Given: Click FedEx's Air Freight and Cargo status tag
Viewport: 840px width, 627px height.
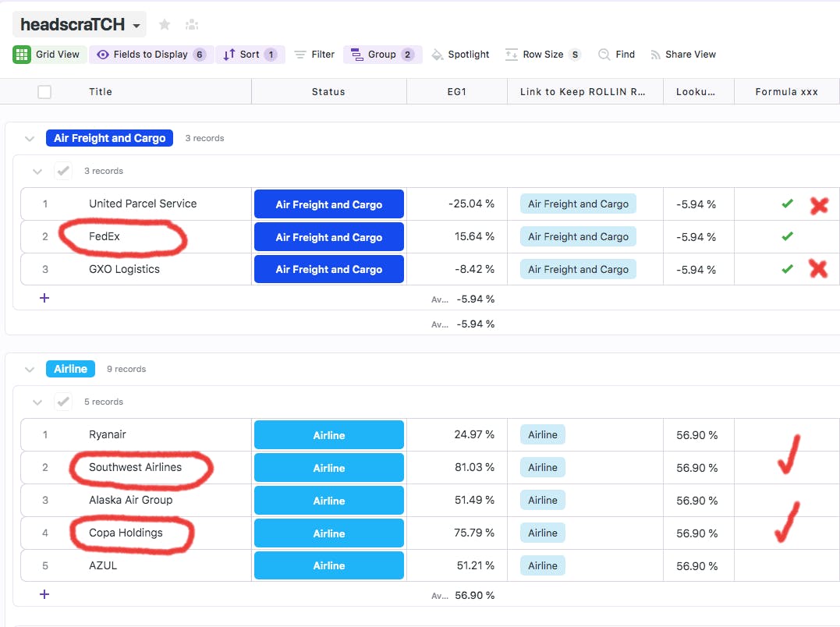Looking at the screenshot, I should tap(328, 237).
